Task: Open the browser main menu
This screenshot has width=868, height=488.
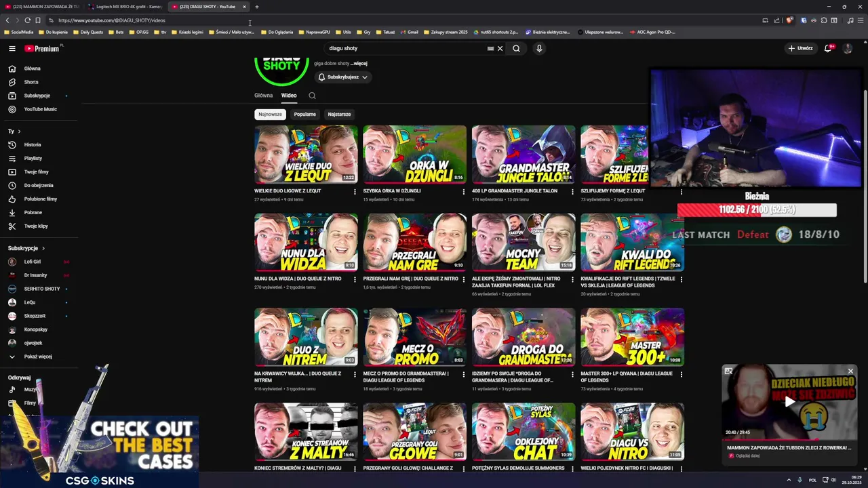Action: tap(861, 20)
